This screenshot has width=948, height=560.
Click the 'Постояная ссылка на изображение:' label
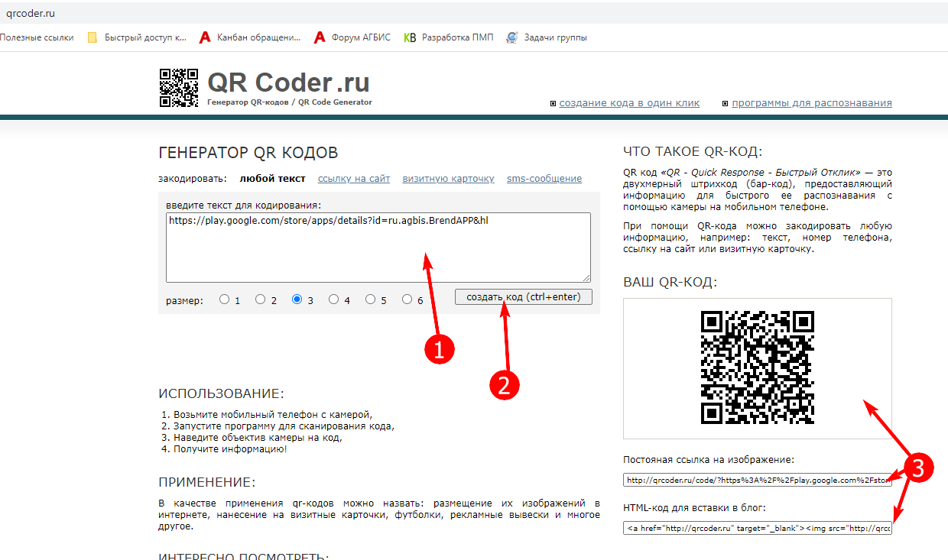pyautogui.click(x=709, y=460)
